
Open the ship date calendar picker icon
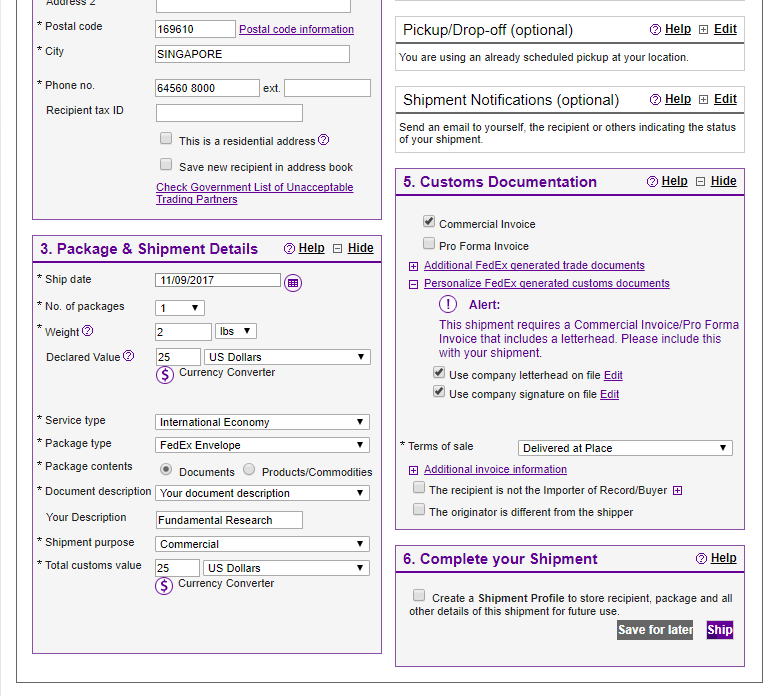coord(293,283)
